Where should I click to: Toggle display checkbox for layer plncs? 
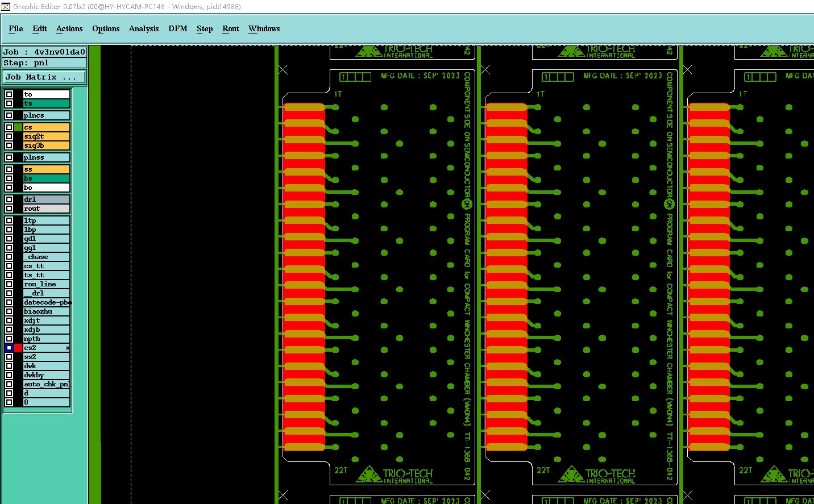pyautogui.click(x=9, y=115)
